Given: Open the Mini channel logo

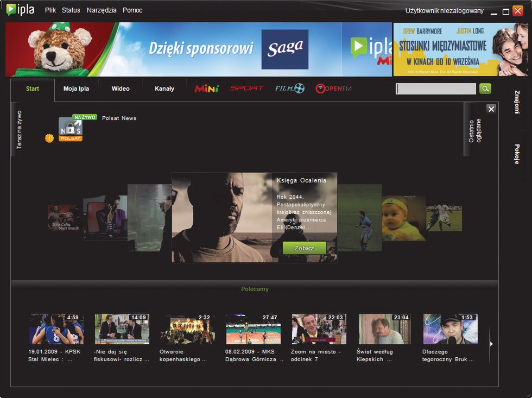Looking at the screenshot, I should [x=207, y=89].
